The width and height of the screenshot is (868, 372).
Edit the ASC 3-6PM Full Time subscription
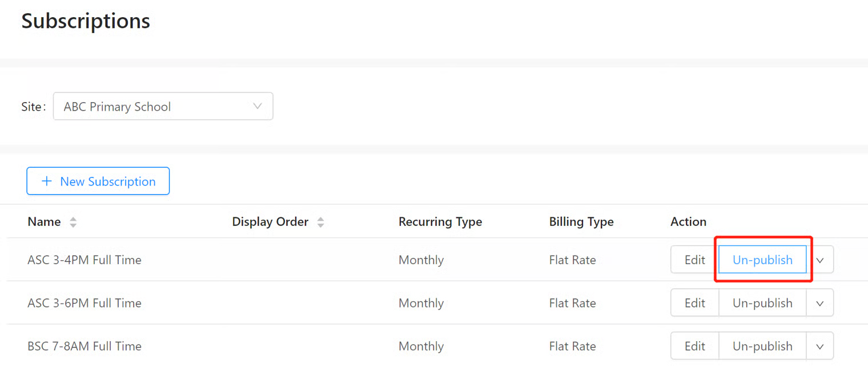(x=694, y=303)
